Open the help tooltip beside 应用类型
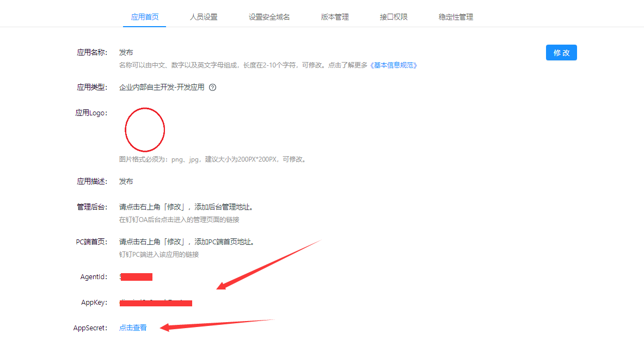 [x=212, y=87]
